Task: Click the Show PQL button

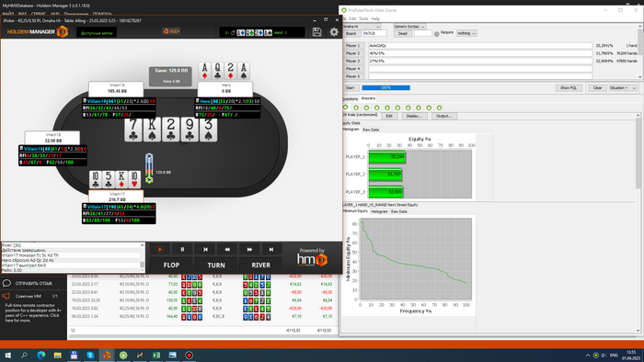Action: [x=569, y=87]
